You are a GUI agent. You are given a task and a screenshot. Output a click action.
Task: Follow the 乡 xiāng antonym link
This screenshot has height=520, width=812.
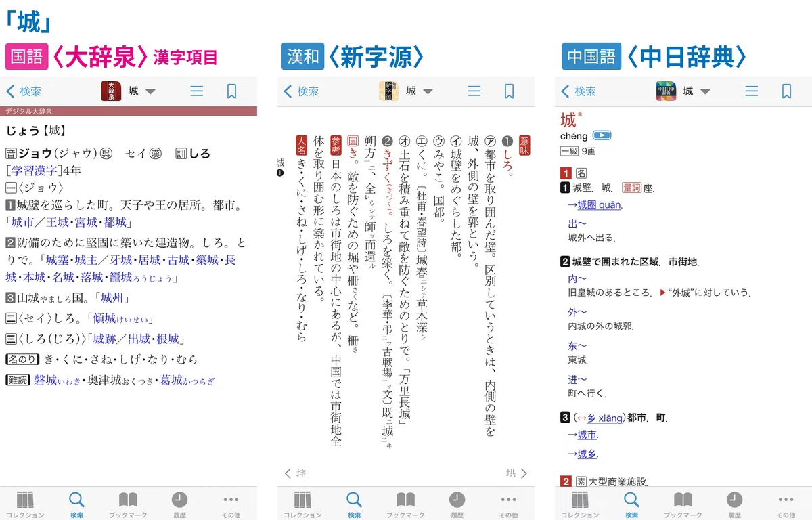point(604,418)
